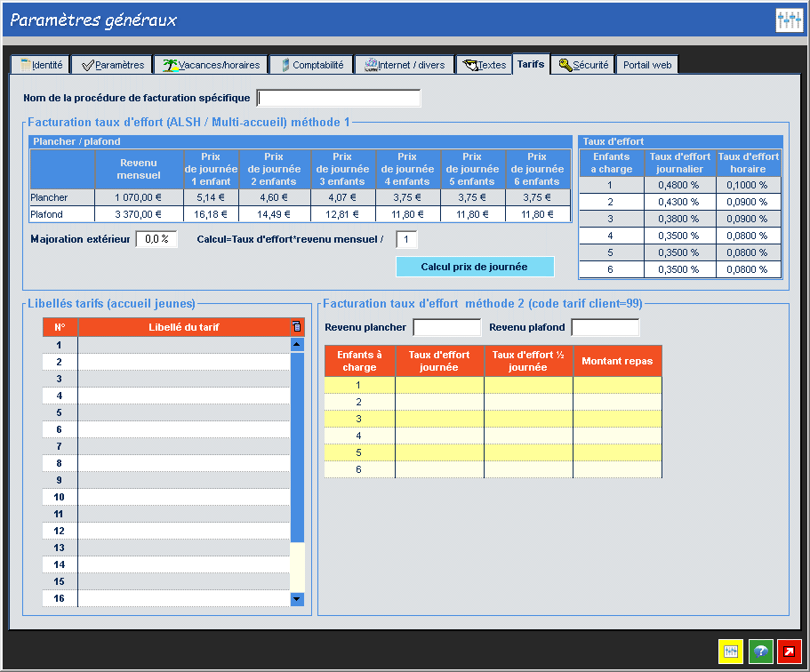Image resolution: width=810 pixels, height=672 pixels.
Task: Click the red exit arrow icon
Action: (790, 652)
